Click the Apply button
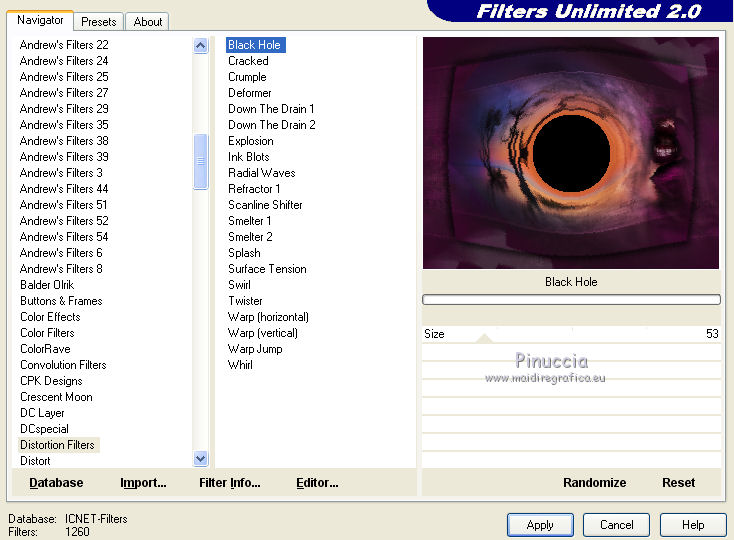734x540 pixels. click(540, 525)
